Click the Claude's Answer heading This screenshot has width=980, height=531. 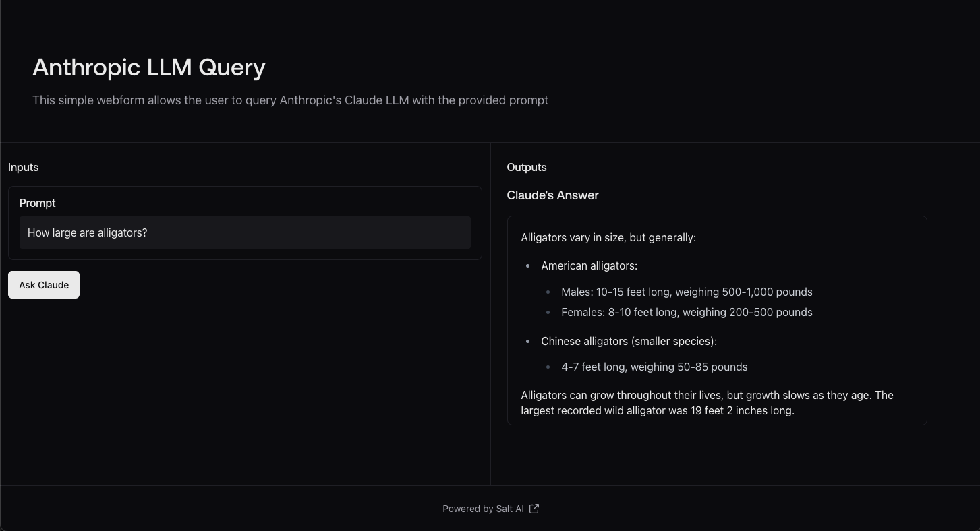pyautogui.click(x=552, y=195)
